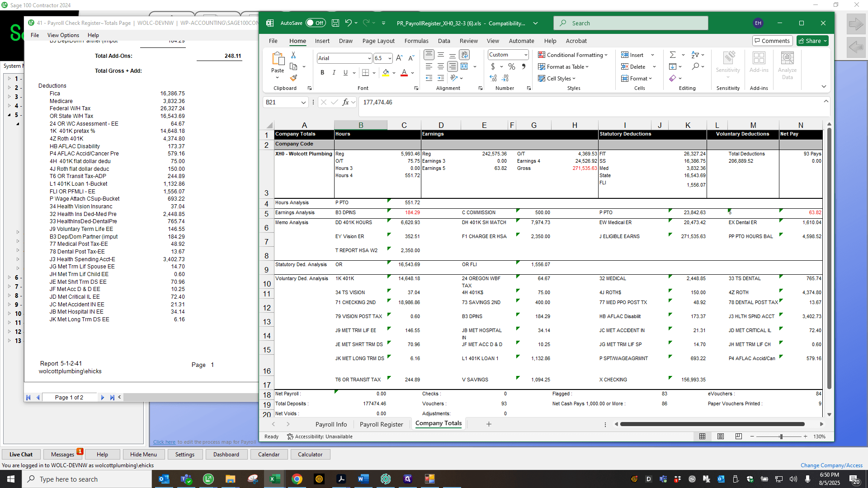Open the Custom number format dropdown
This screenshot has width=868, height=488.
[526, 55]
